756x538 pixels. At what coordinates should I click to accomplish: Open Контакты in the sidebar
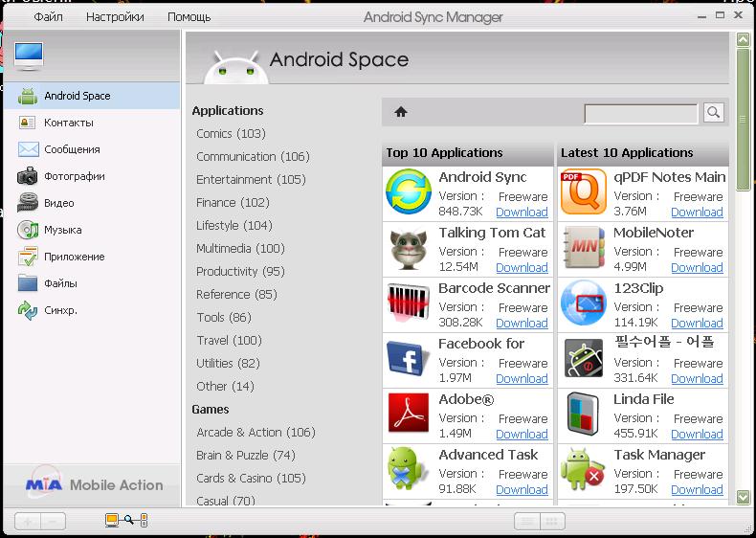[92, 123]
